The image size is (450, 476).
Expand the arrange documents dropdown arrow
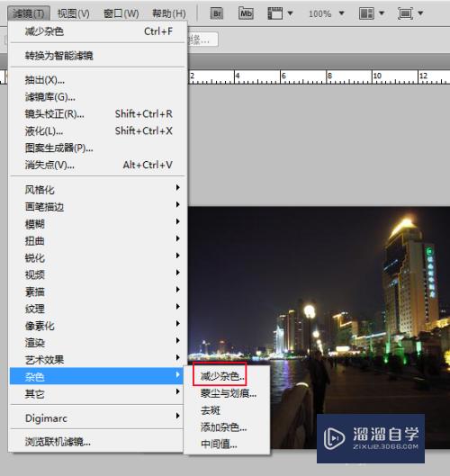click(x=382, y=13)
